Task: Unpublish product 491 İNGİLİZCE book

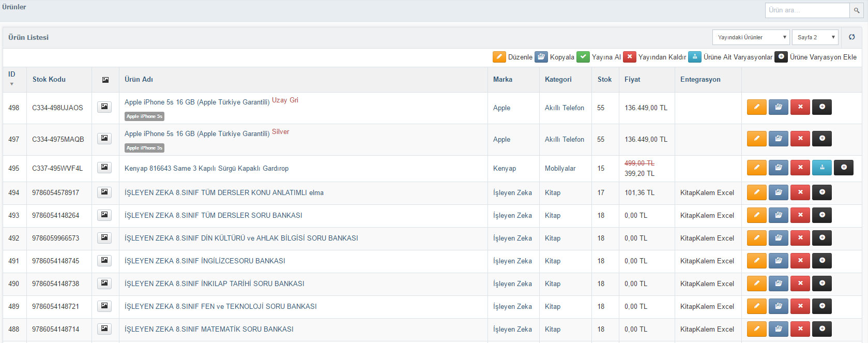Action: pos(800,261)
